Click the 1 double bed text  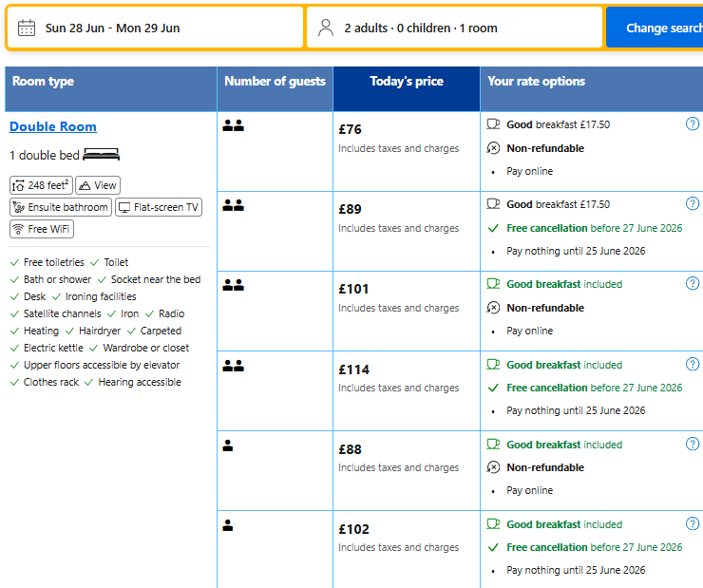coord(45,155)
